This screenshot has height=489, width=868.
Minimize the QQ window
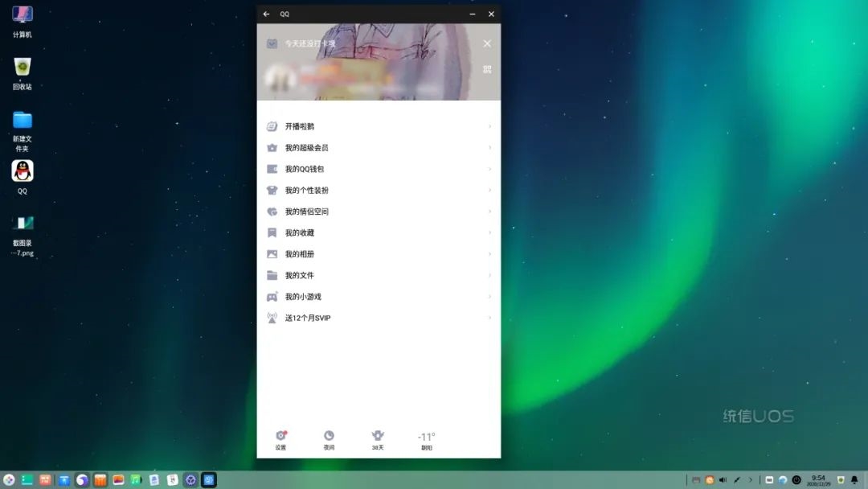(x=473, y=14)
